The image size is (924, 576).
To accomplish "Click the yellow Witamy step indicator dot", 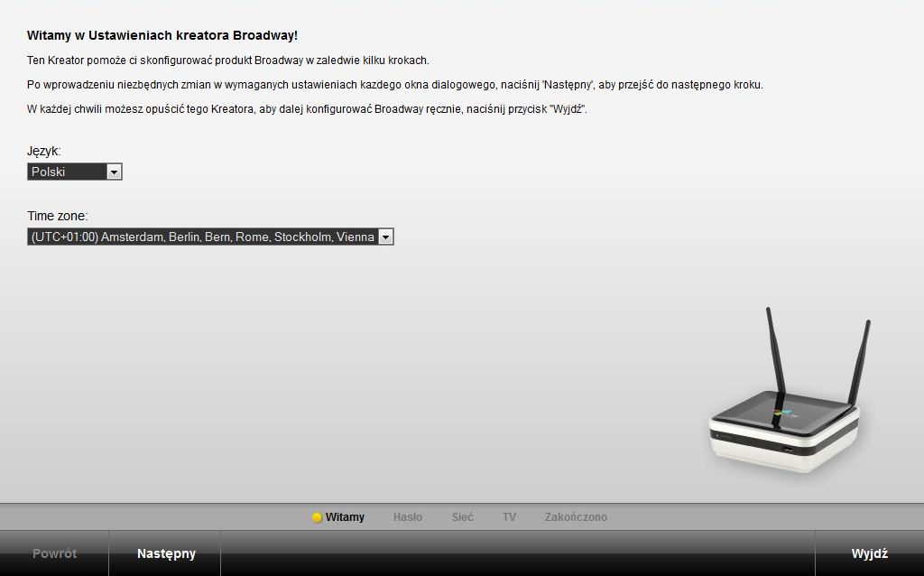I will [317, 517].
